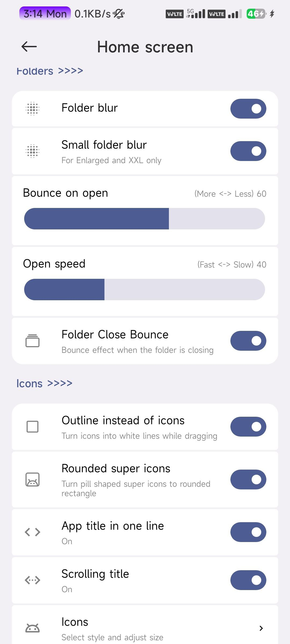
Task: Turn off Small folder blur switch
Action: tap(248, 151)
